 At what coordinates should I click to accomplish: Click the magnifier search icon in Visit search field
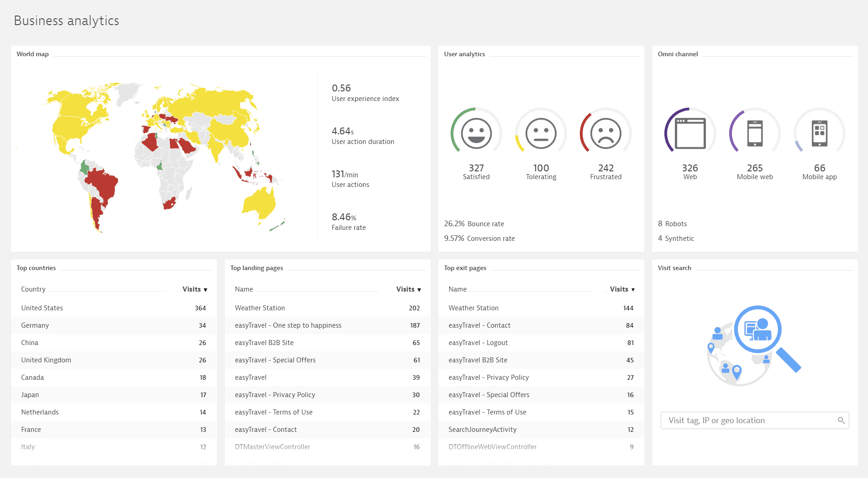pos(841,420)
